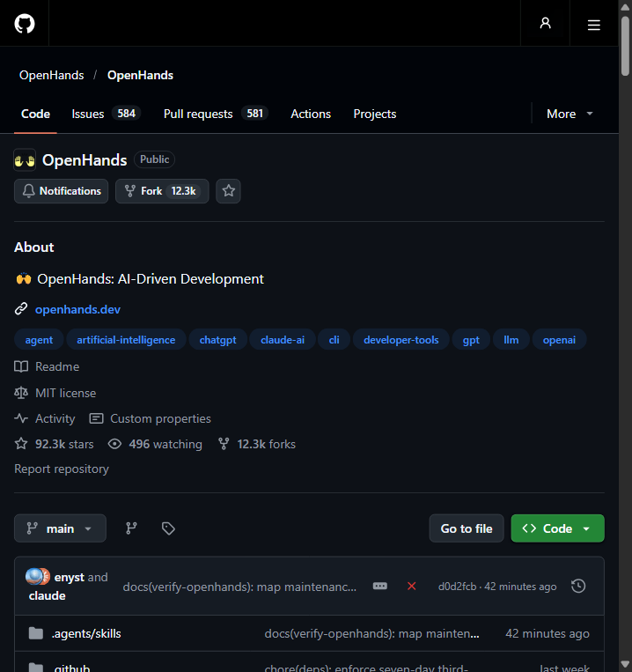Open the Readme link

click(48, 367)
